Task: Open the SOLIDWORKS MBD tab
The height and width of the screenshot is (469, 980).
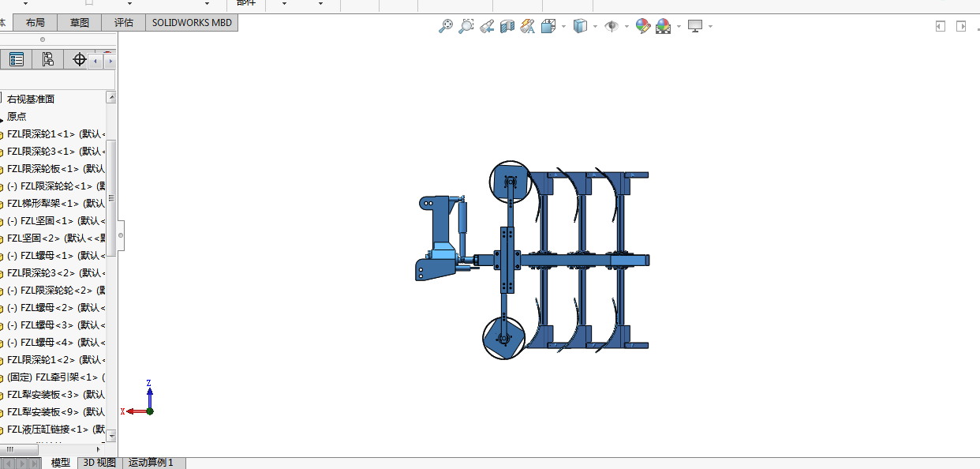Action: pyautogui.click(x=192, y=23)
